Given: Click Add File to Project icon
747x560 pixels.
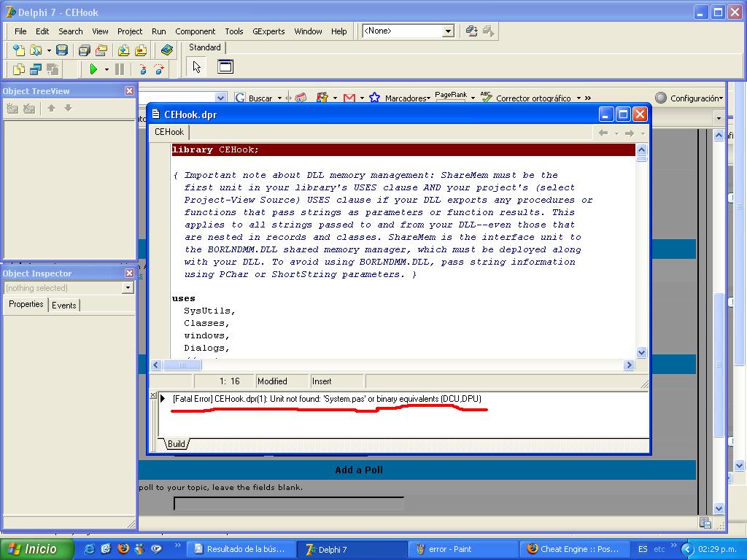Looking at the screenshot, I should click(x=124, y=50).
